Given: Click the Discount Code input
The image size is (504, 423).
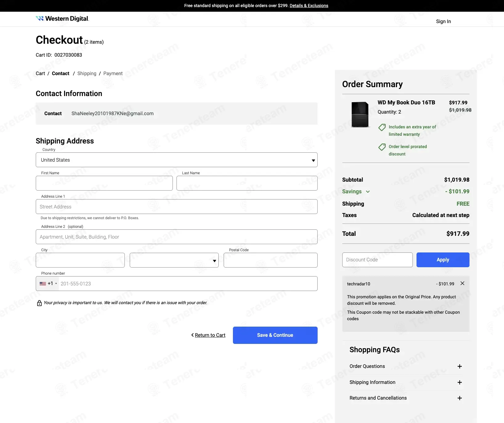Looking at the screenshot, I should click(x=377, y=260).
